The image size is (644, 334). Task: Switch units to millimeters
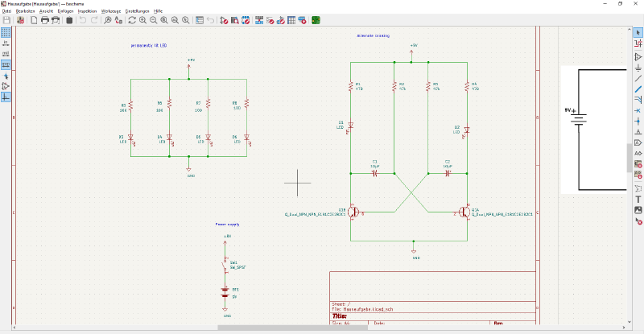(6, 64)
